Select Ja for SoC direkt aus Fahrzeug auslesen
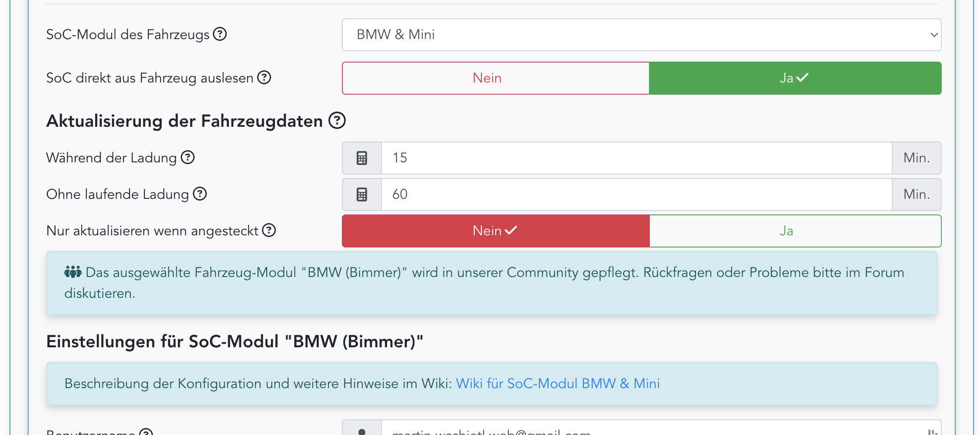 click(795, 78)
